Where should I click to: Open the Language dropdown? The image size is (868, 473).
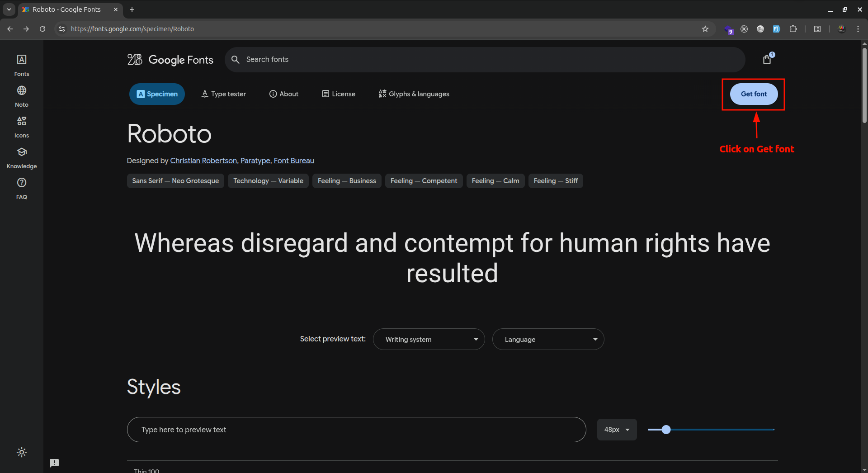pyautogui.click(x=548, y=339)
